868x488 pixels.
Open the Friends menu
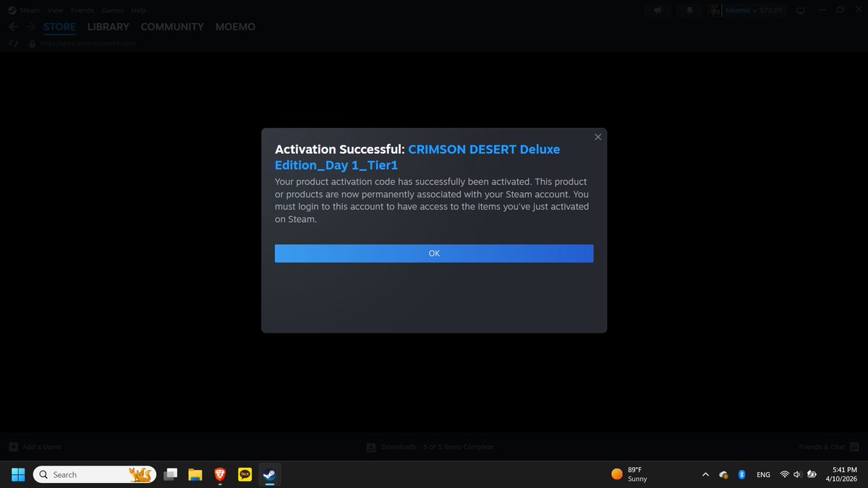pyautogui.click(x=82, y=10)
